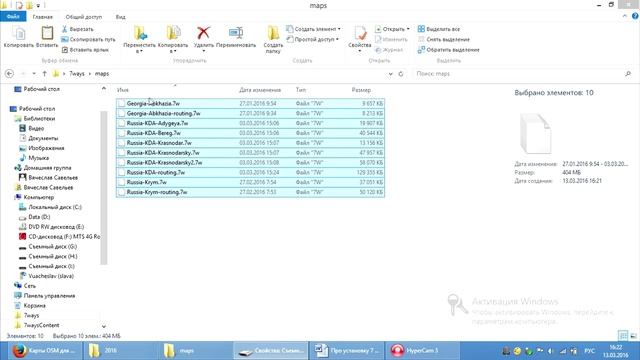Switch to details view in status bar
640x360 pixels.
pyautogui.click(x=623, y=336)
